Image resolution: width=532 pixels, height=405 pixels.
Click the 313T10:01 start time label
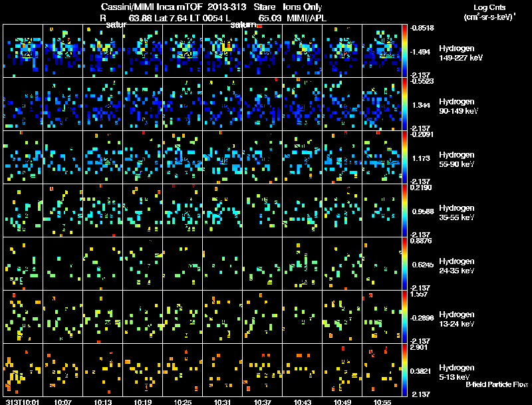21,402
